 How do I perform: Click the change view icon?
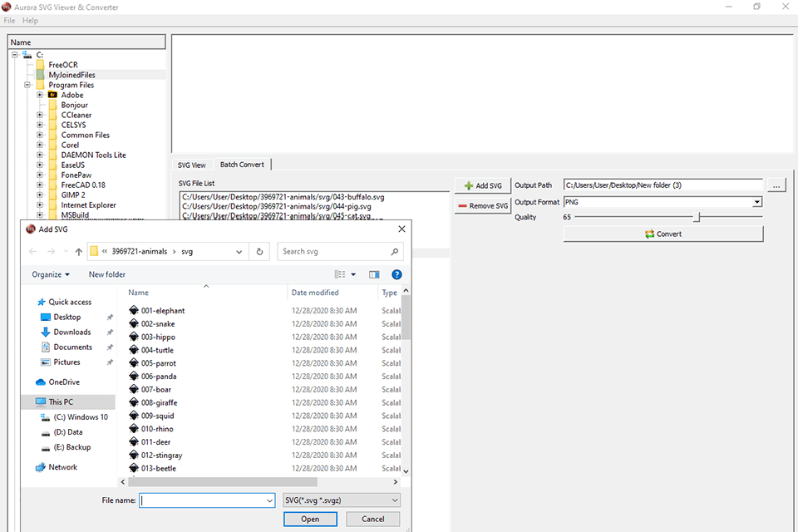pos(339,274)
